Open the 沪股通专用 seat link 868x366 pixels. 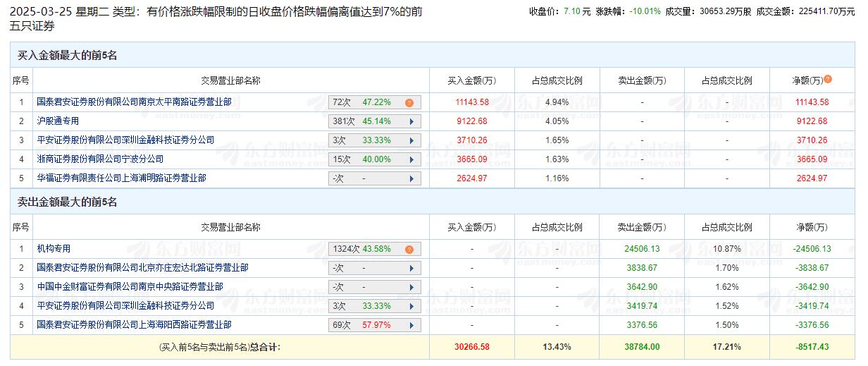(58, 121)
